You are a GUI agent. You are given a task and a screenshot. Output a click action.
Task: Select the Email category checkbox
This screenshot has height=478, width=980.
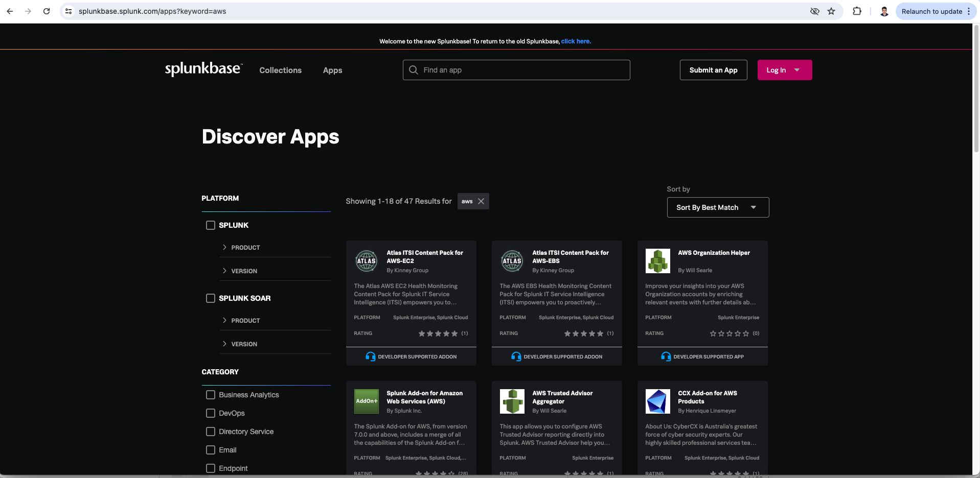tap(211, 450)
